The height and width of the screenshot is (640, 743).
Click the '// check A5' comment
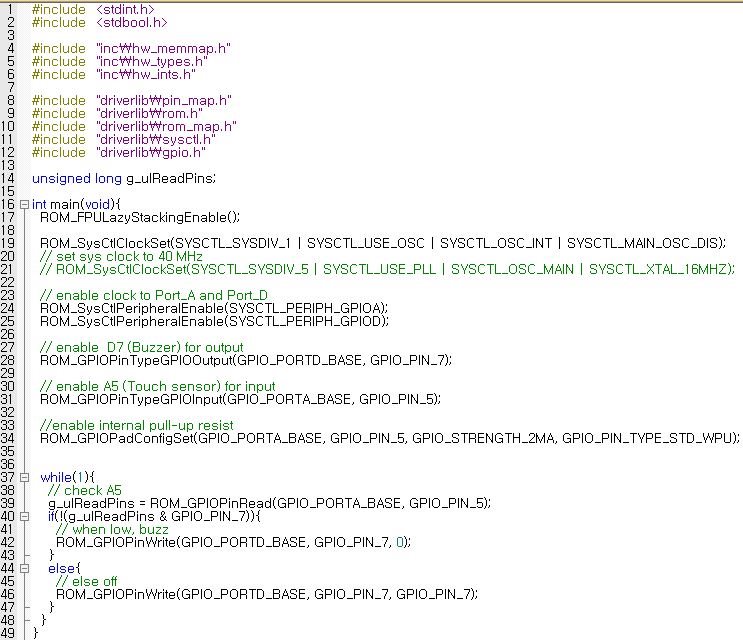pyautogui.click(x=85, y=490)
